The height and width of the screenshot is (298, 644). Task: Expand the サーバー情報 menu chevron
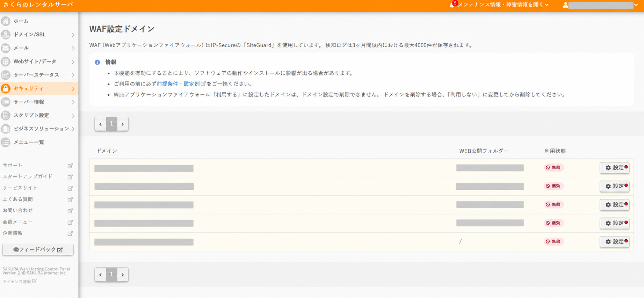73,102
